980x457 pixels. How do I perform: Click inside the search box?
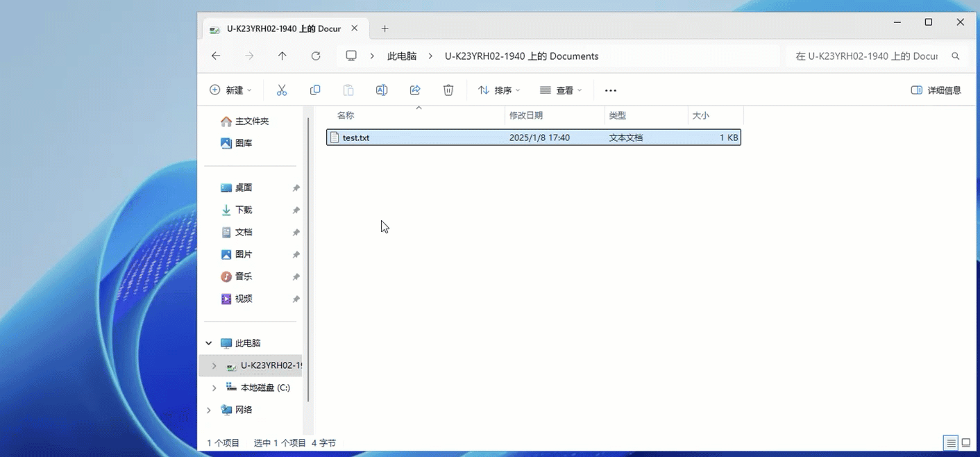(868, 56)
